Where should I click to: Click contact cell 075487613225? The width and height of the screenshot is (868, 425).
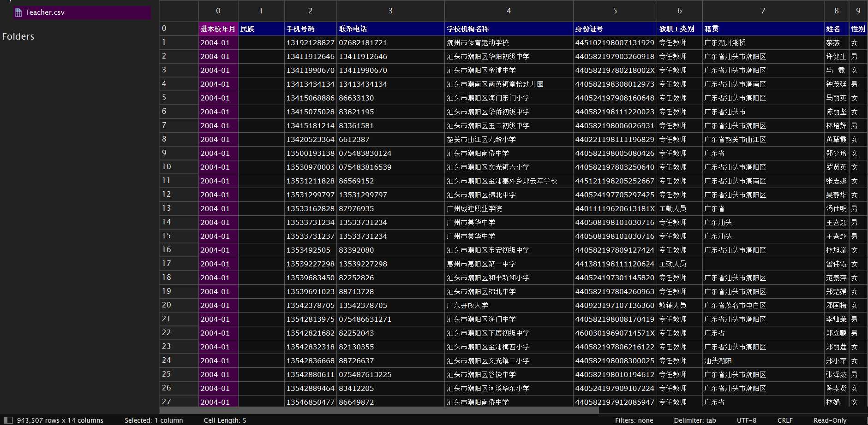coord(390,374)
